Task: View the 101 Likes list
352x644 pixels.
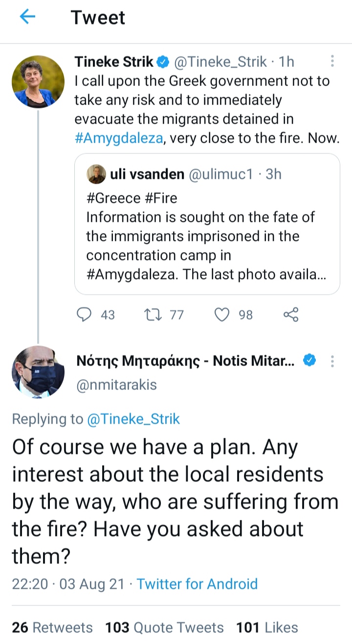Action: click(267, 627)
